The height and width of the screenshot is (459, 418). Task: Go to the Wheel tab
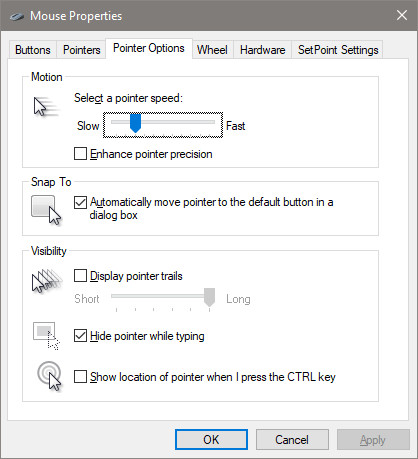pos(212,50)
